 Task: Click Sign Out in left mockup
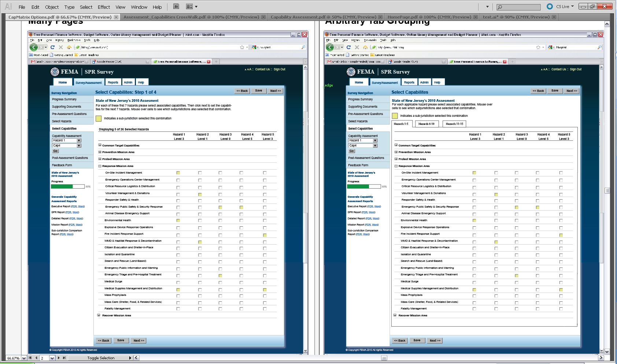click(279, 69)
